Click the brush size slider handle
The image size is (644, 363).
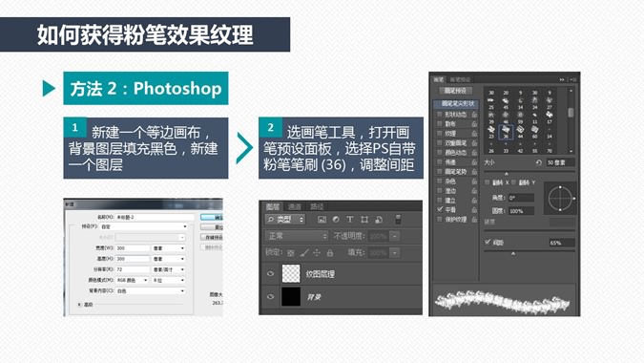pyautogui.click(x=506, y=174)
